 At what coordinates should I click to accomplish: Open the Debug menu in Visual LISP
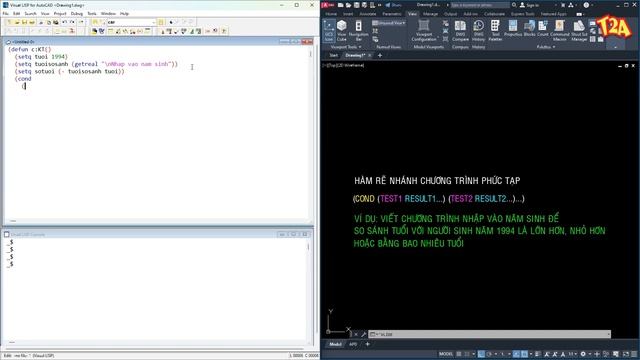click(x=77, y=13)
